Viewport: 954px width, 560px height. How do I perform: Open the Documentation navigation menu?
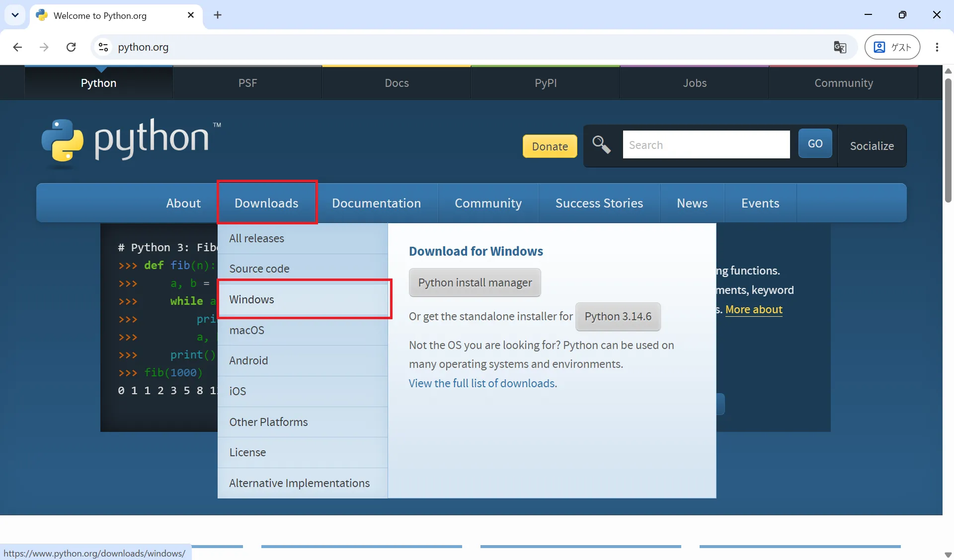tap(377, 203)
